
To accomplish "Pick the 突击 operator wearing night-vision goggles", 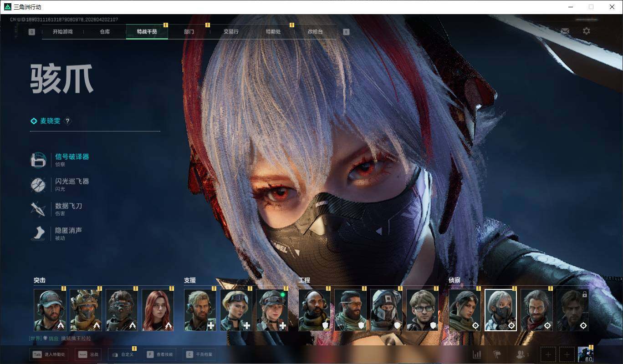I will (x=122, y=310).
